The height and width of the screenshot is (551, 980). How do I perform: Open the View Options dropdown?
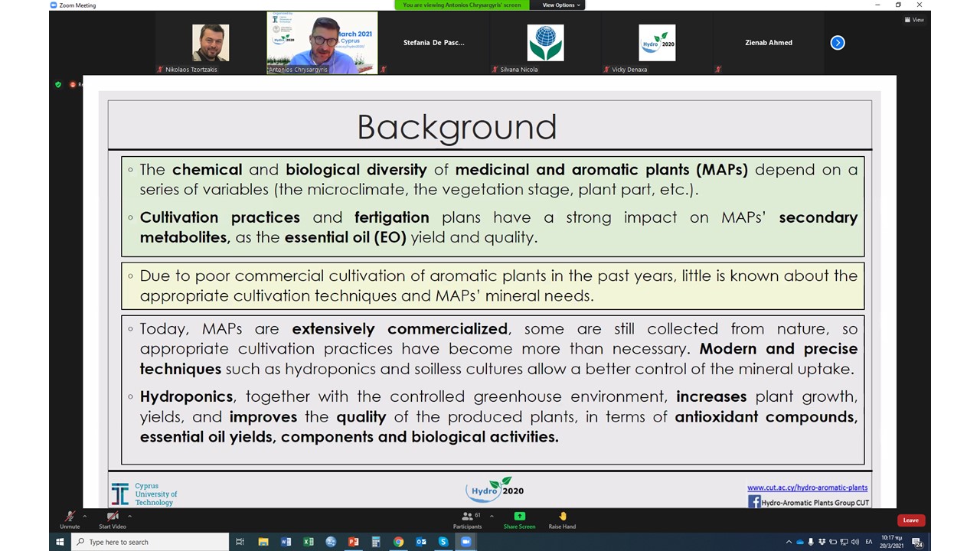pyautogui.click(x=562, y=5)
